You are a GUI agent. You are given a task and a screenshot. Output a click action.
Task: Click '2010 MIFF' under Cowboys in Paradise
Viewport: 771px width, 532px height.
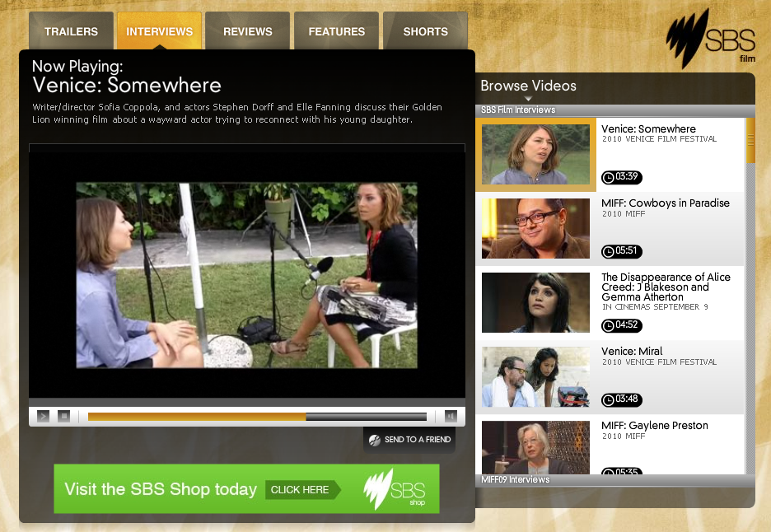[624, 214]
